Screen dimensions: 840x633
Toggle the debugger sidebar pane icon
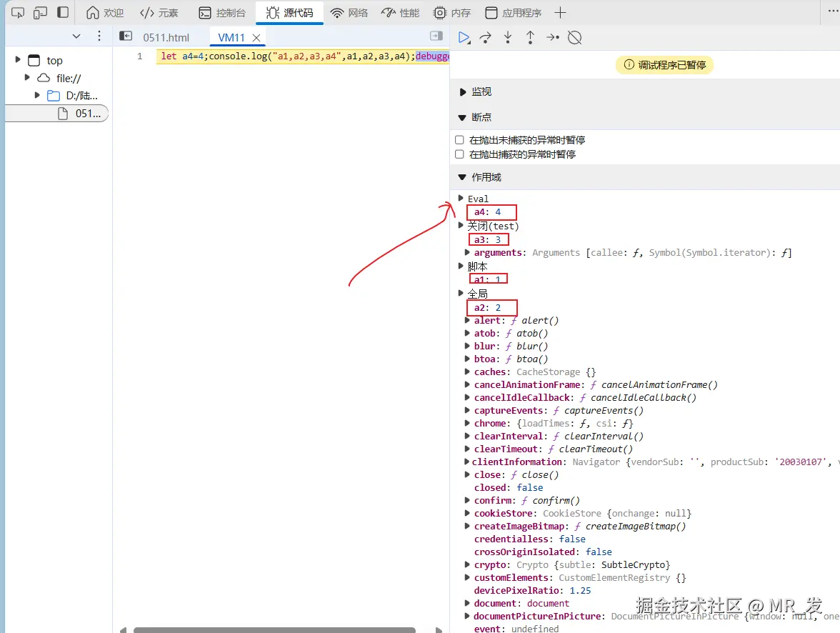tap(436, 36)
